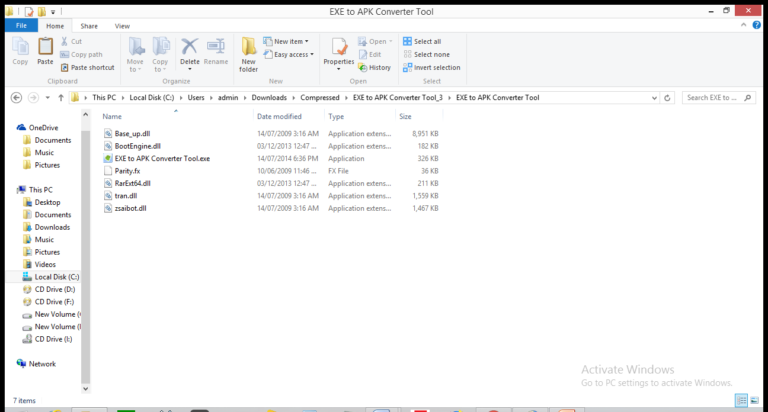Open the Move to ribbon dropdown
The height and width of the screenshot is (412, 768).
click(135, 54)
